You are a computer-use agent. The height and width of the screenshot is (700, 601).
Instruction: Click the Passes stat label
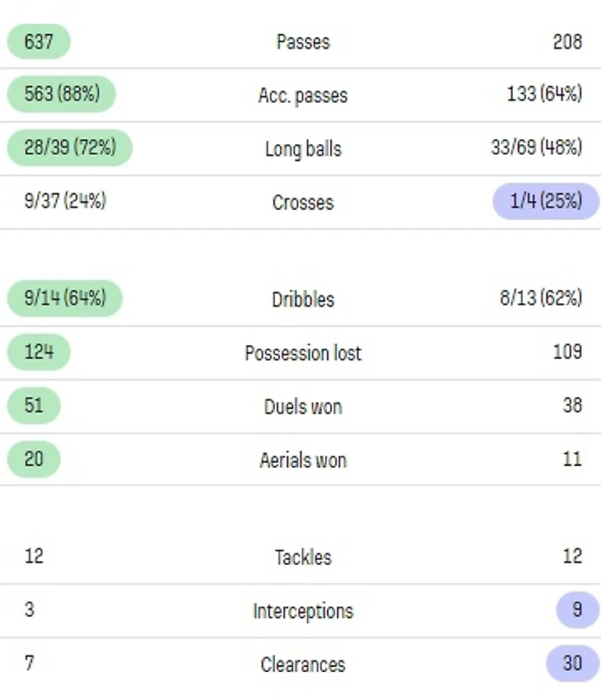click(303, 42)
